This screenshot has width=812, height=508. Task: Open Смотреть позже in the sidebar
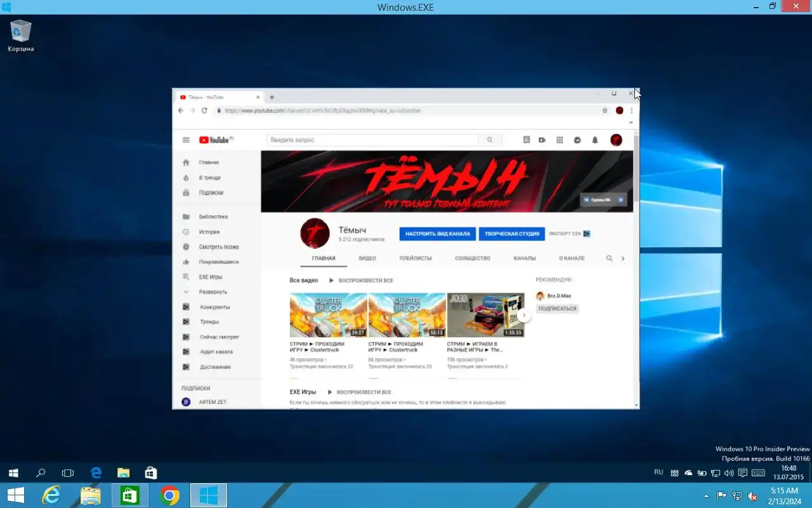tap(218, 246)
